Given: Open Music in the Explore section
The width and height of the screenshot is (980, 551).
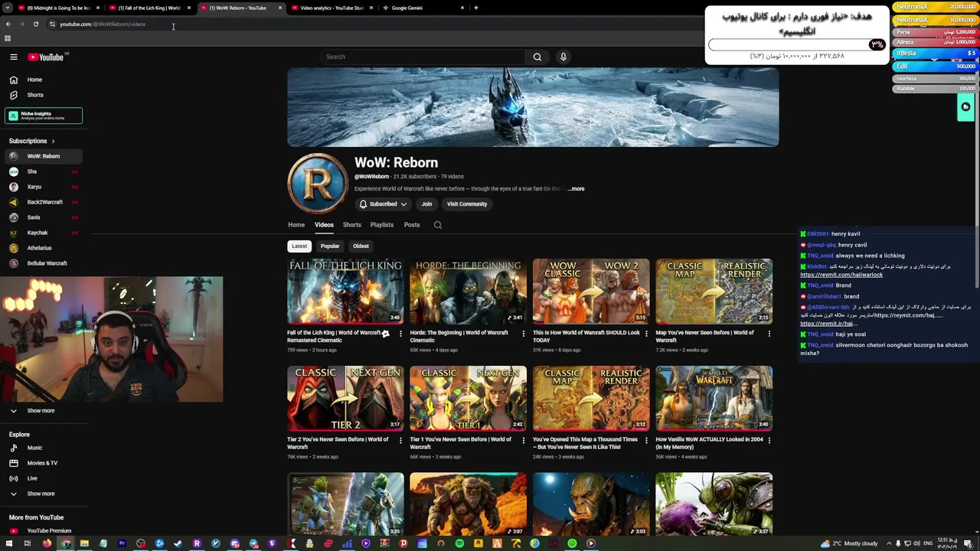Looking at the screenshot, I should 44,448.
